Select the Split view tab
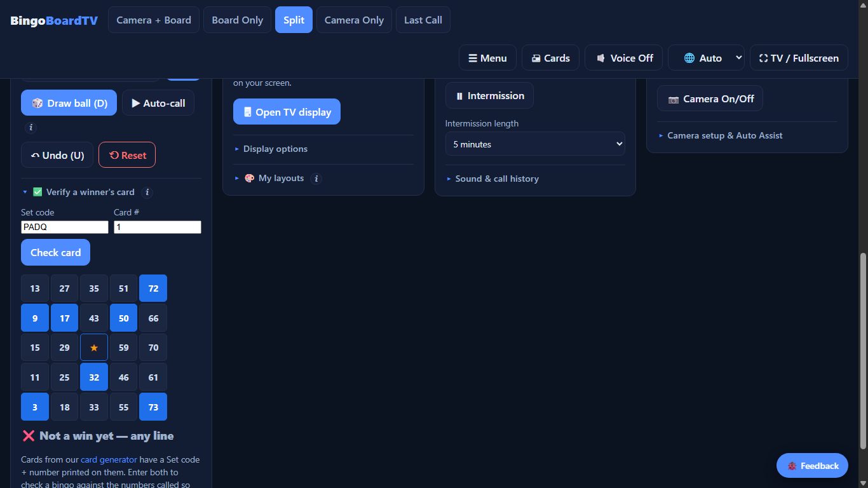868x488 pixels. (x=294, y=20)
